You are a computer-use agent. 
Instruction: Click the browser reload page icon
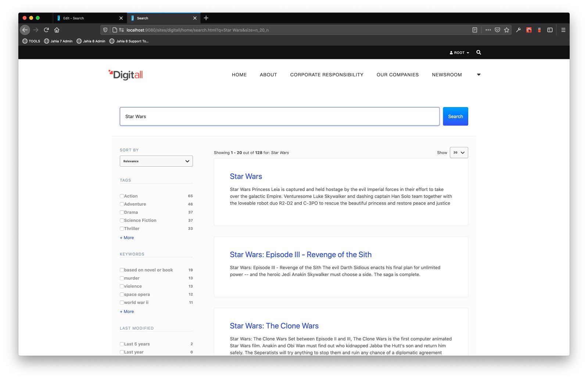tap(46, 30)
